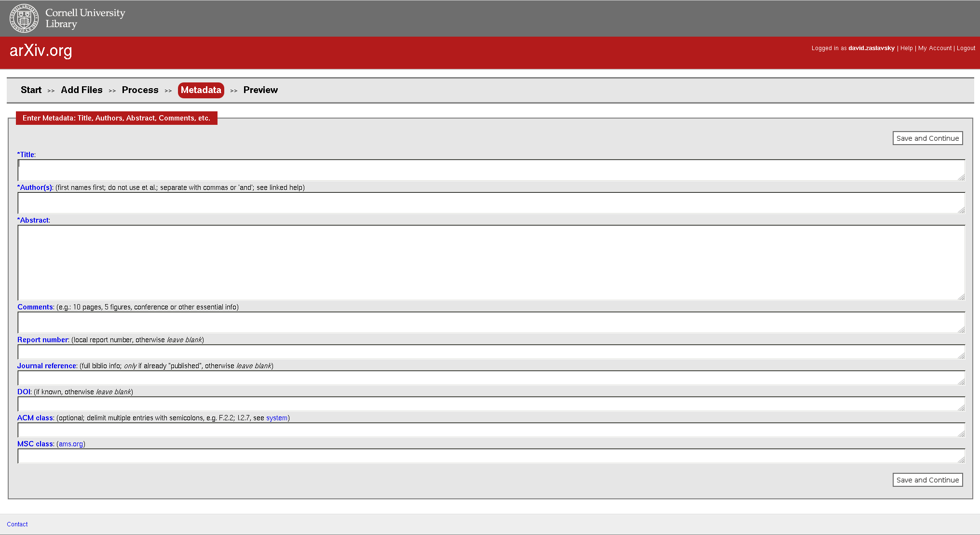The height and width of the screenshot is (535, 980).
Task: Open the Comments help label link
Action: tap(35, 307)
